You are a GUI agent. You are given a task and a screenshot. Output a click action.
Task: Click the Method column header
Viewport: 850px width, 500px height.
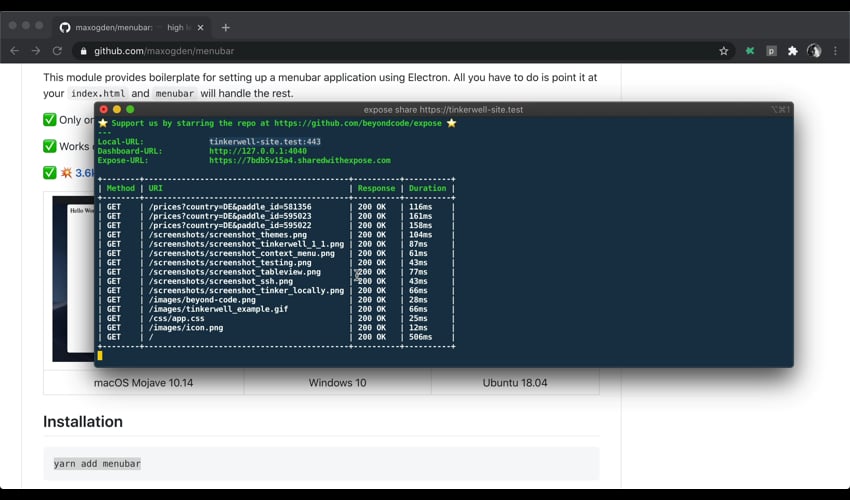pos(120,188)
